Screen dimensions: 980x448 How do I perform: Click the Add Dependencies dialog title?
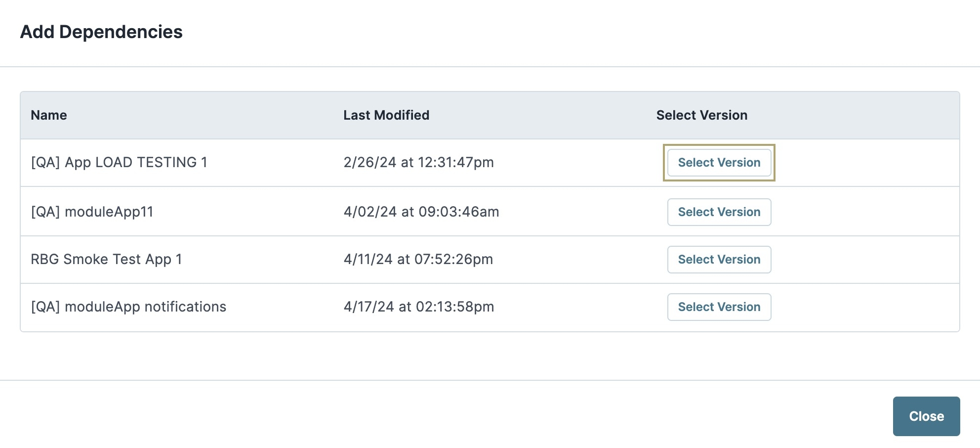(101, 32)
